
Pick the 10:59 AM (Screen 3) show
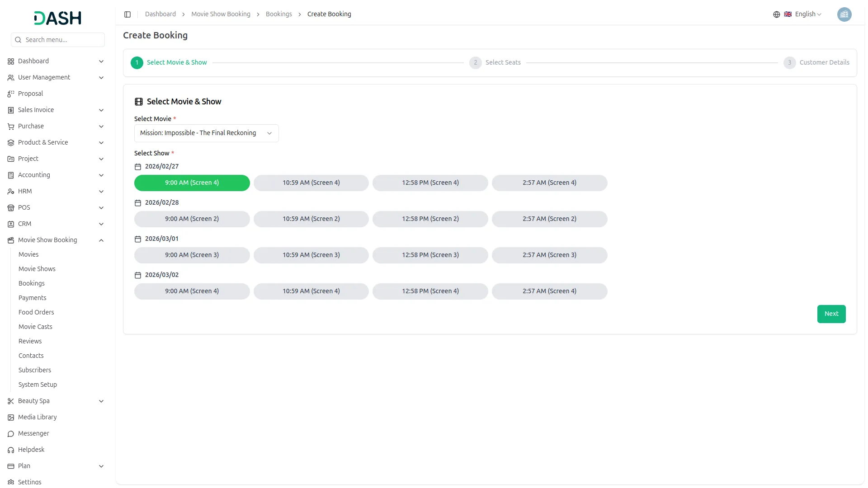click(311, 255)
